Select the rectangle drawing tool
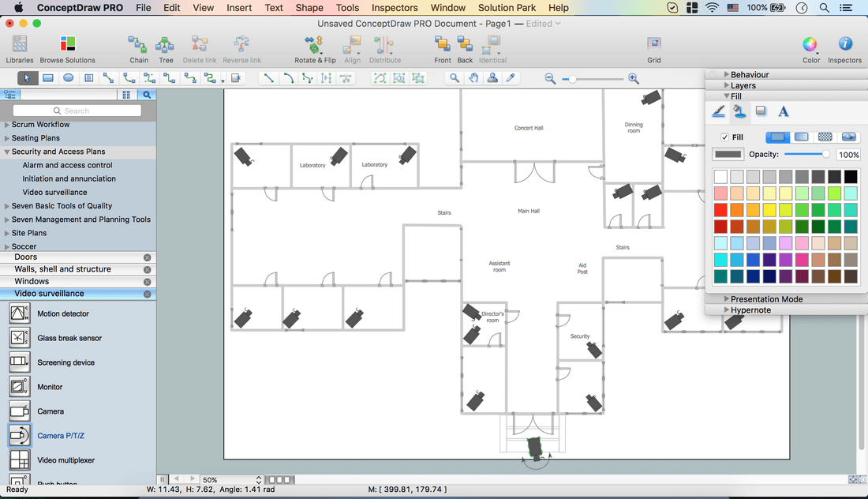Screen dimensions: 868x499 (48, 78)
